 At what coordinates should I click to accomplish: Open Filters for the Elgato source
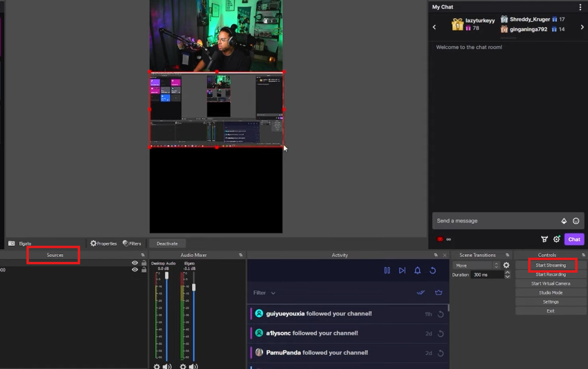pyautogui.click(x=133, y=243)
